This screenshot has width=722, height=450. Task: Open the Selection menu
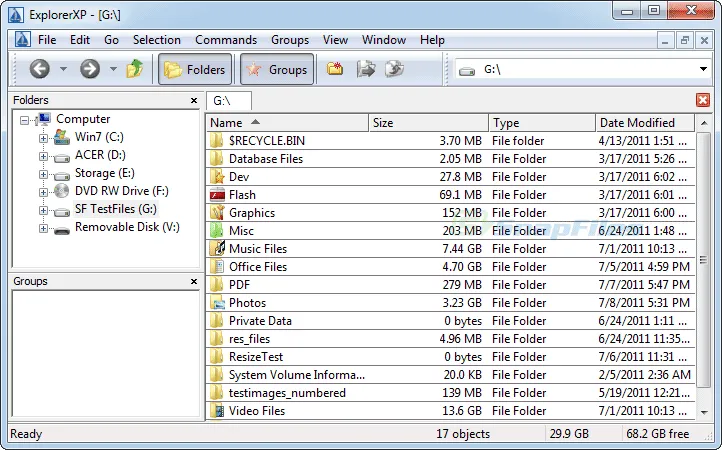(157, 40)
